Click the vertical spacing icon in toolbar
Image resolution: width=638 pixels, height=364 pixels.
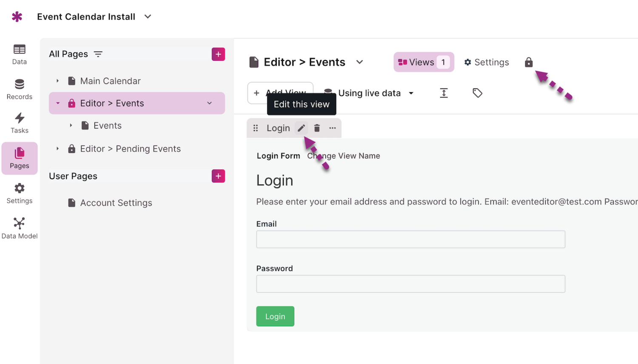tap(444, 93)
